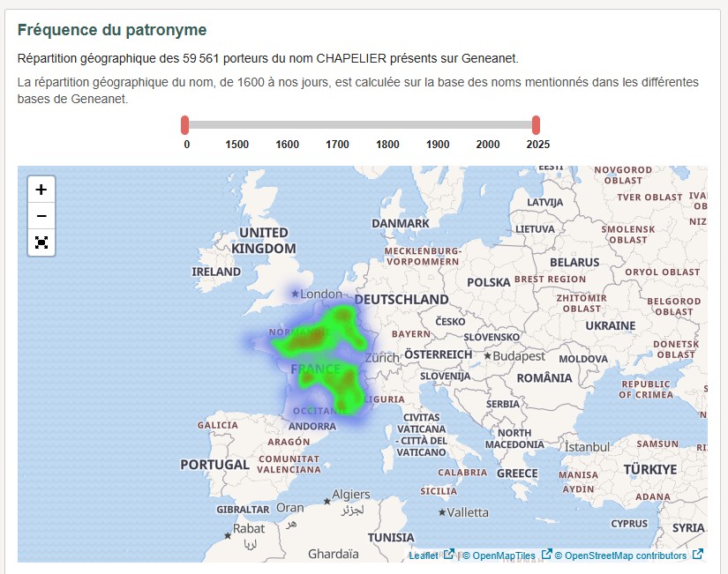Toggle fullscreen map view
The image size is (728, 574).
[41, 242]
